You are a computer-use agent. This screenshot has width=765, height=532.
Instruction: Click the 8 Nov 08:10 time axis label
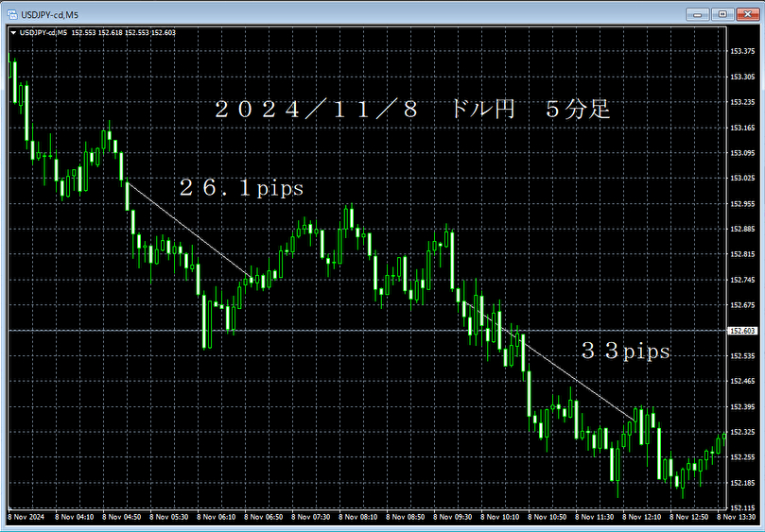click(358, 517)
